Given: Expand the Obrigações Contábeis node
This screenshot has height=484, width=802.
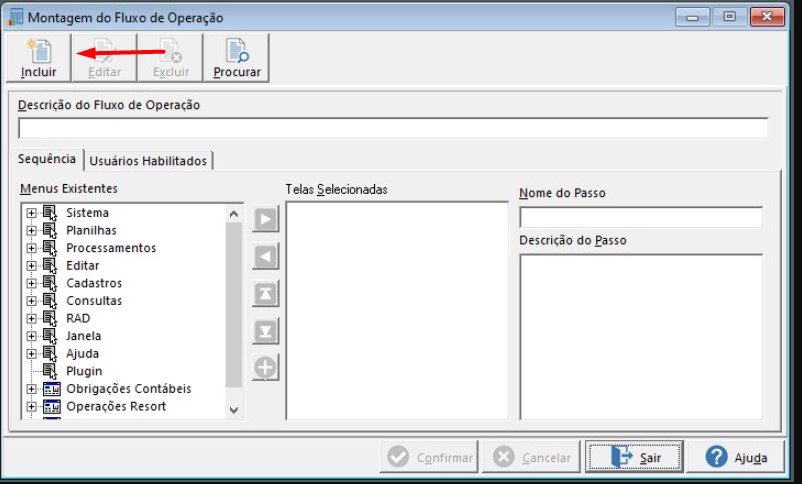Looking at the screenshot, I should tap(32, 389).
